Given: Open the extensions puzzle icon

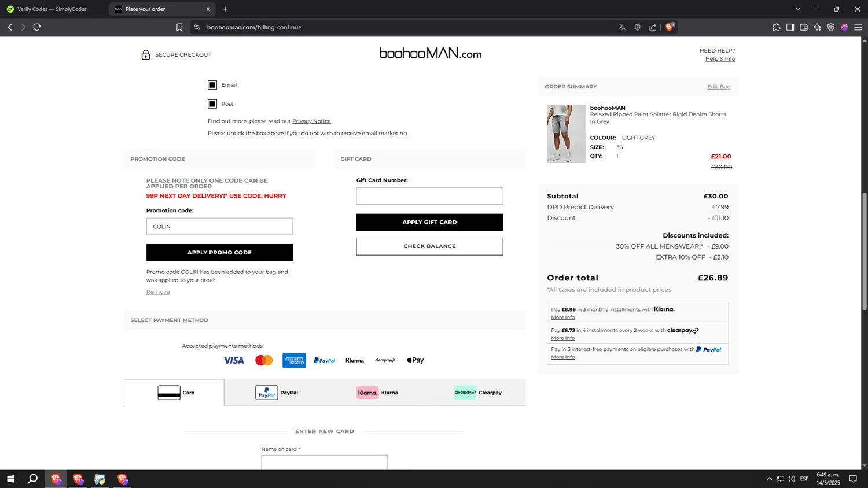Looking at the screenshot, I should 777,27.
